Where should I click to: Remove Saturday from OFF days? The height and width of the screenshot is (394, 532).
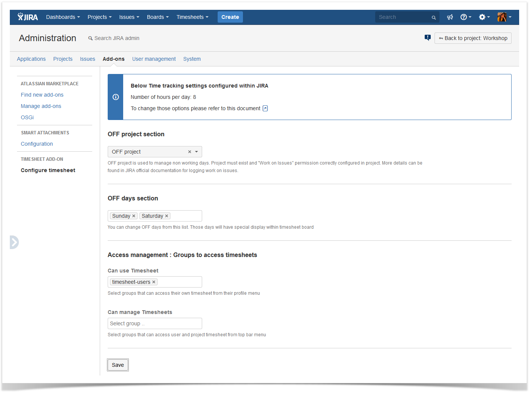pyautogui.click(x=167, y=216)
